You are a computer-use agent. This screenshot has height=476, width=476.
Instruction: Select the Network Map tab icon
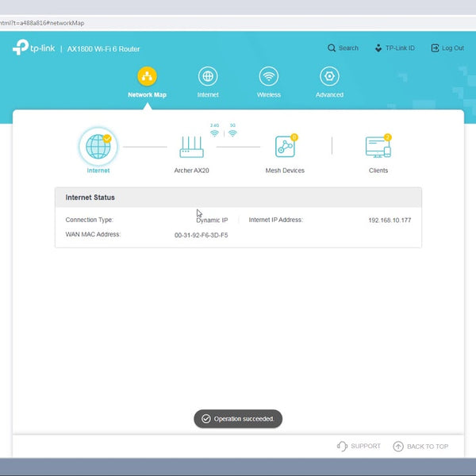[148, 76]
